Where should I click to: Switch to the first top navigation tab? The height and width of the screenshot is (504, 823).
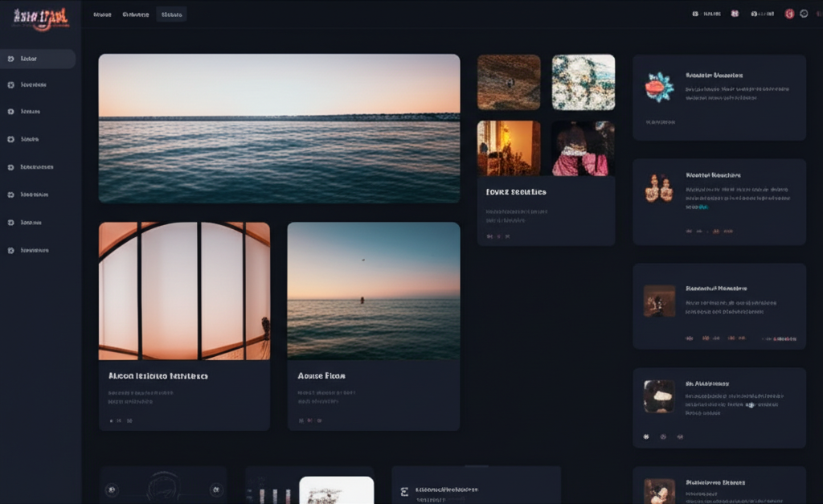pos(102,14)
